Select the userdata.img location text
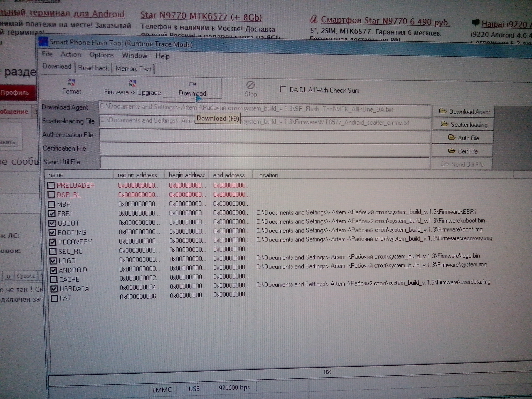 (373, 283)
